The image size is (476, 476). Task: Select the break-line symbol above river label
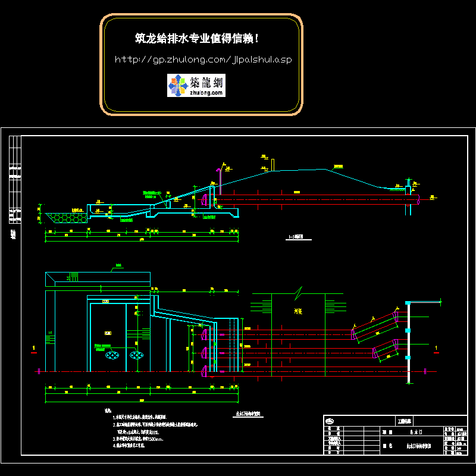click(297, 292)
